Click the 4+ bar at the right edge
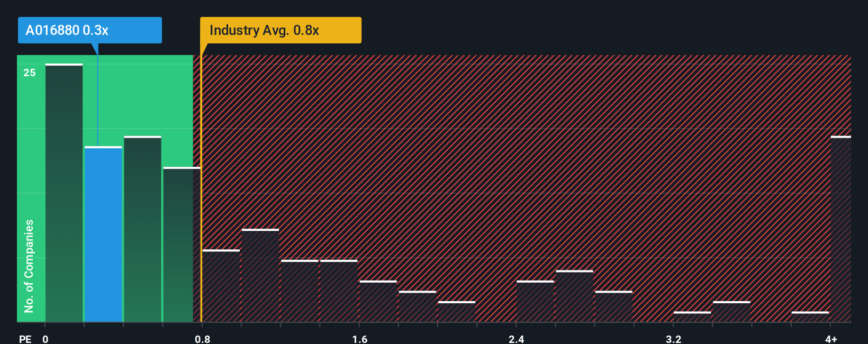The height and width of the screenshot is (344, 868). [841, 229]
